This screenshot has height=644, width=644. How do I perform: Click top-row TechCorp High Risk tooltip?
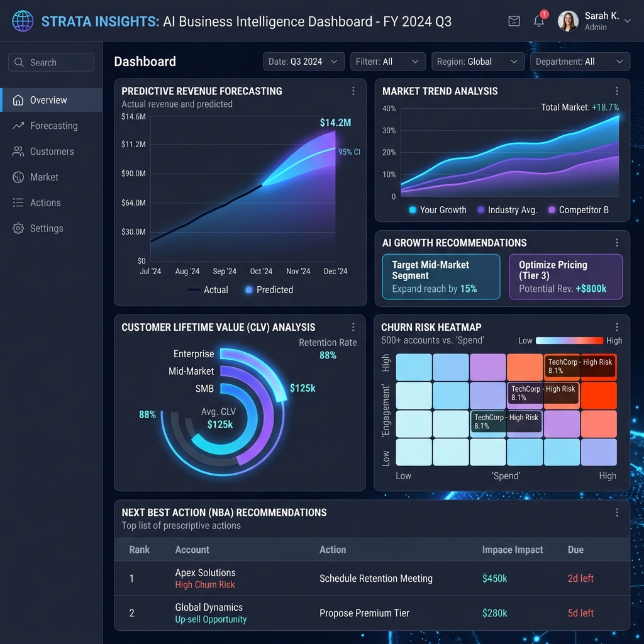point(580,366)
